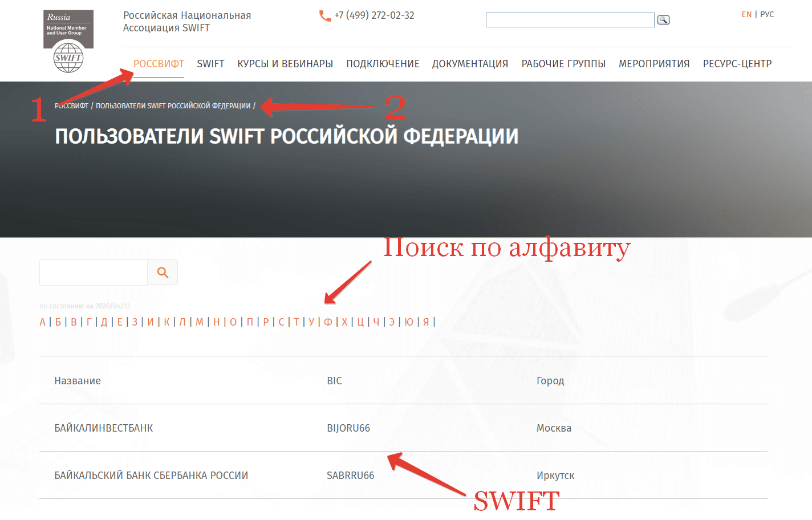Click the BIC column header
This screenshot has width=812, height=520.
click(x=334, y=381)
